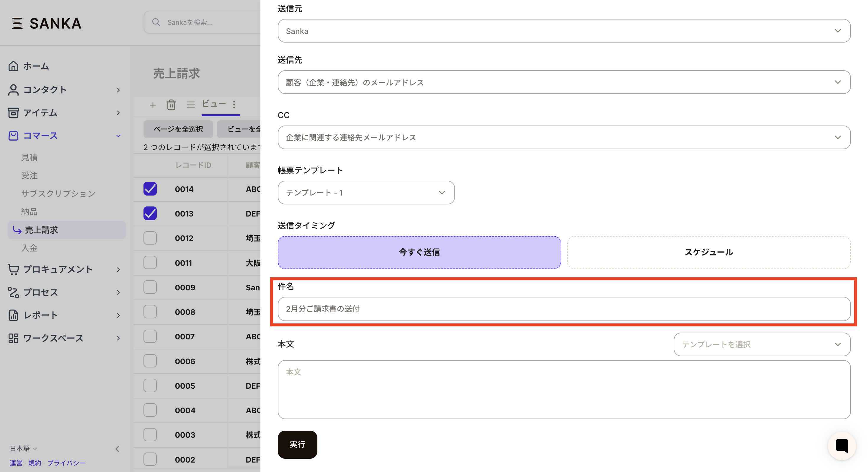Switch to the ビュー tab
Image resolution: width=868 pixels, height=472 pixels.
point(215,104)
